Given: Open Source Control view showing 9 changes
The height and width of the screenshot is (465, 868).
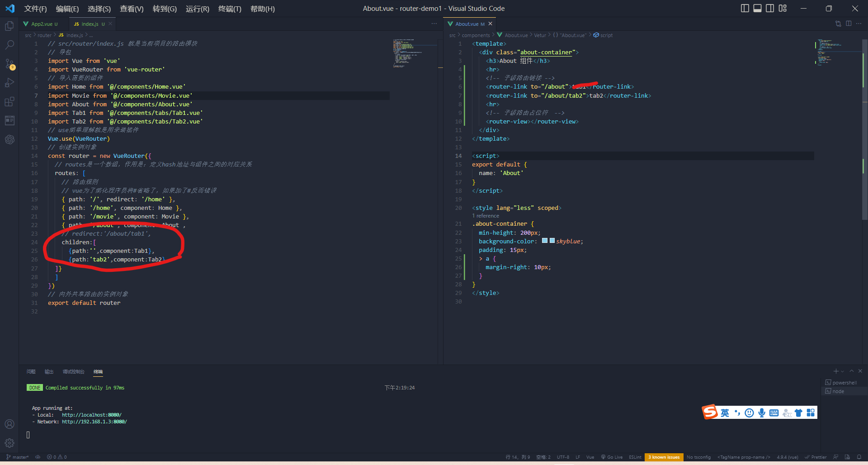Looking at the screenshot, I should pyautogui.click(x=9, y=64).
